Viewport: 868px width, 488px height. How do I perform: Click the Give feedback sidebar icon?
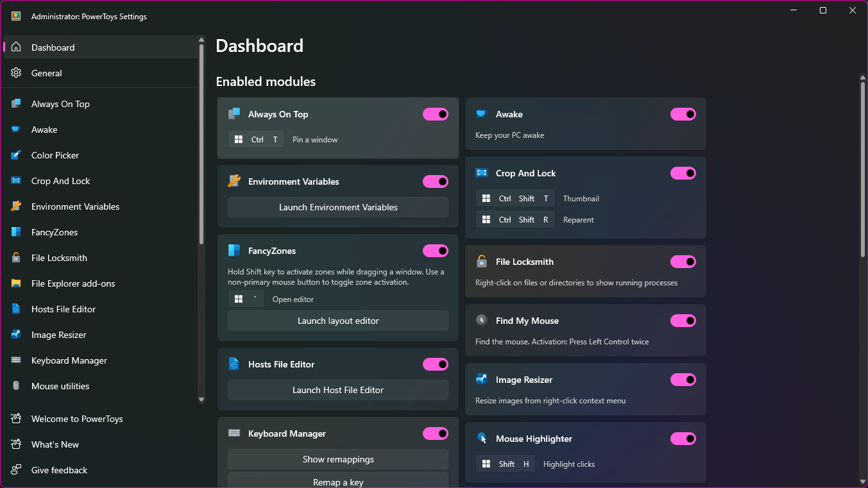[16, 470]
